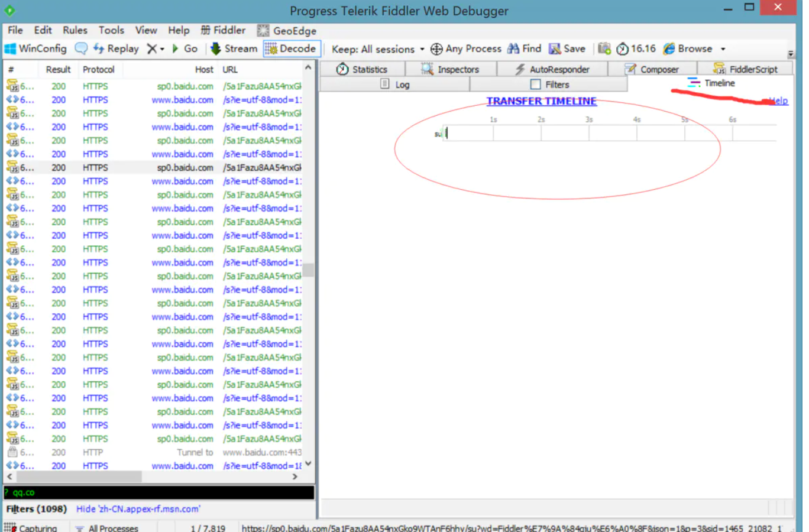Click the 1 / 7,819 session count
The height and width of the screenshot is (532, 809).
click(208, 527)
